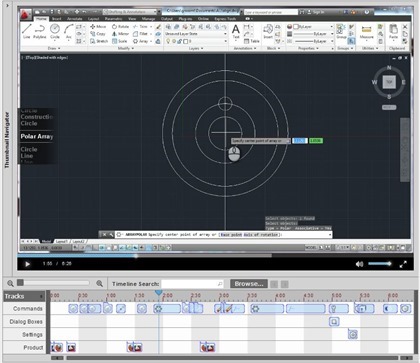The image size is (420, 363).
Task: Expand the Layers panel title
Action: coord(195,48)
